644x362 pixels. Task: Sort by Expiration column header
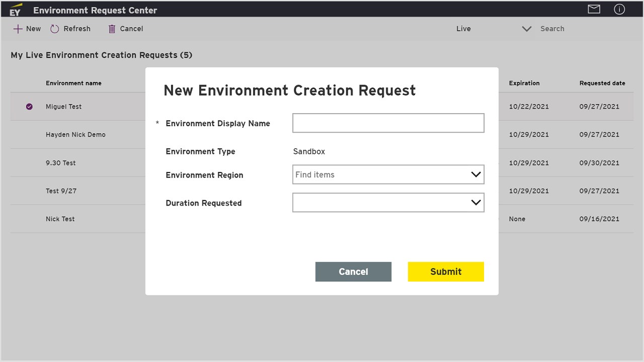(524, 83)
